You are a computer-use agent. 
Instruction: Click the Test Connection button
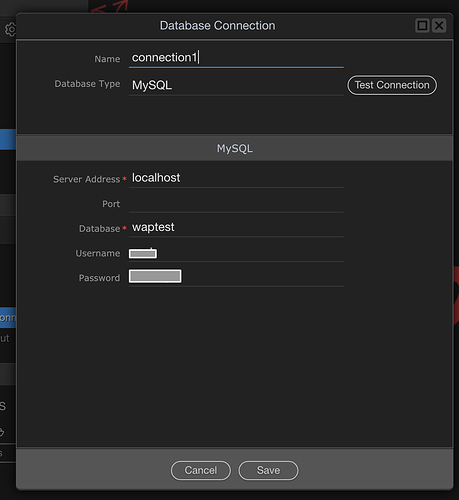(392, 85)
